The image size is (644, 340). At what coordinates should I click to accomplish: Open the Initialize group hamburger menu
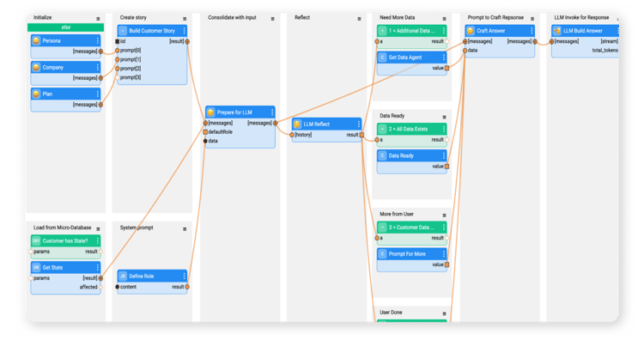tap(98, 19)
